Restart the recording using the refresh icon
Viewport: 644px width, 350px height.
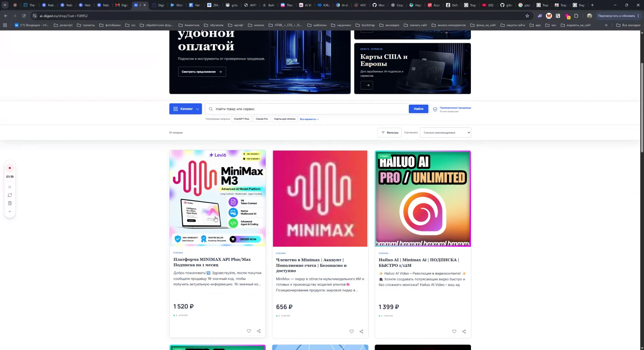coord(10,195)
